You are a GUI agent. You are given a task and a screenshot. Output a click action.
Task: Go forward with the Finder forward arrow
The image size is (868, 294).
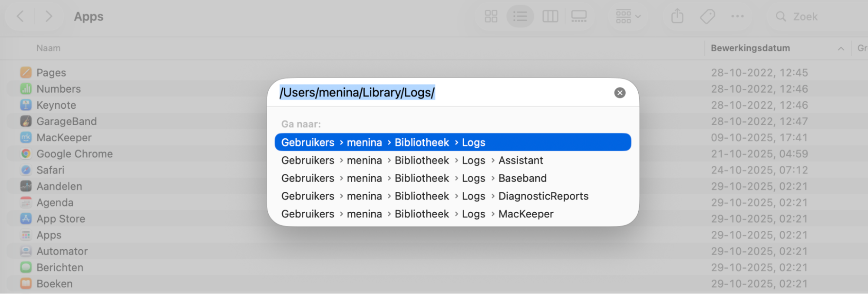(x=49, y=17)
